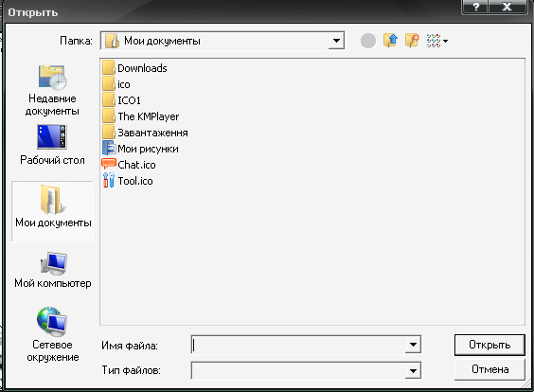Image resolution: width=534 pixels, height=392 pixels.
Task: Click the Отмена button
Action: 489,369
